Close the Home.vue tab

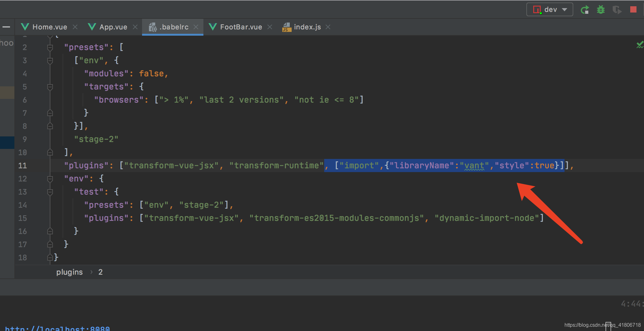point(75,27)
